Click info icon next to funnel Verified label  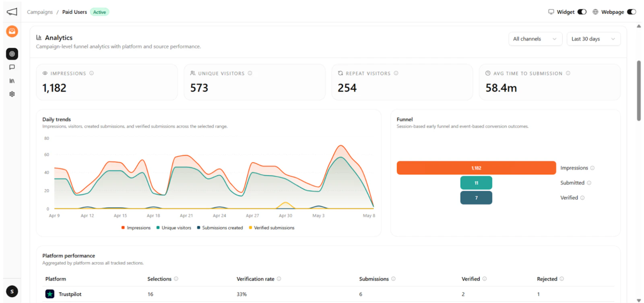(x=582, y=198)
